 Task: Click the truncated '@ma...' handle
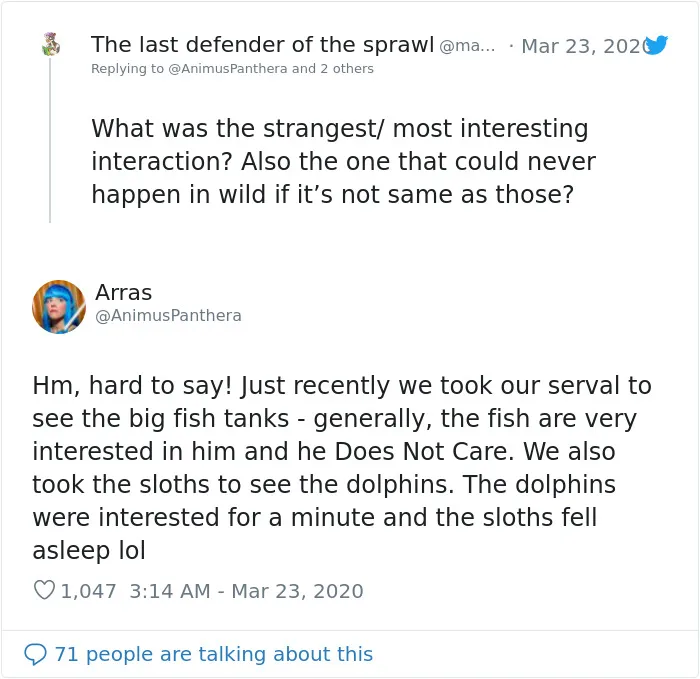pos(467,46)
